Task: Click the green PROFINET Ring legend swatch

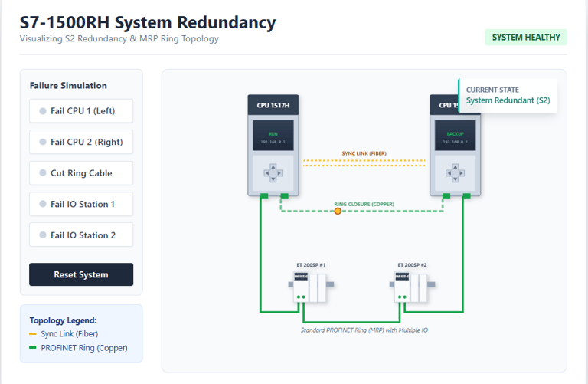Action: click(x=33, y=347)
